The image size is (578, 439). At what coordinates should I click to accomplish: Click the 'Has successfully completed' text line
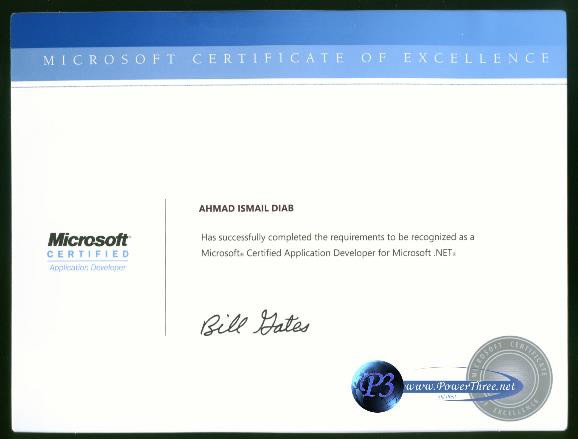coord(338,237)
